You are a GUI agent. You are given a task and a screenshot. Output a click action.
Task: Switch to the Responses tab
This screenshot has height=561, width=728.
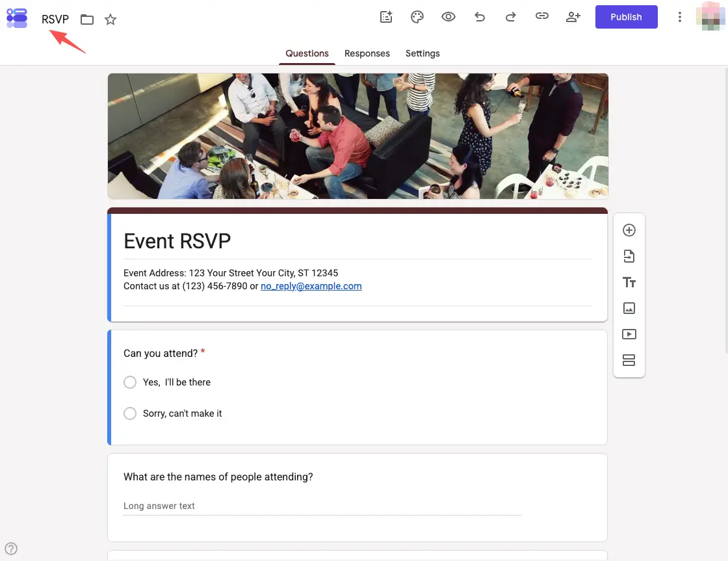367,53
